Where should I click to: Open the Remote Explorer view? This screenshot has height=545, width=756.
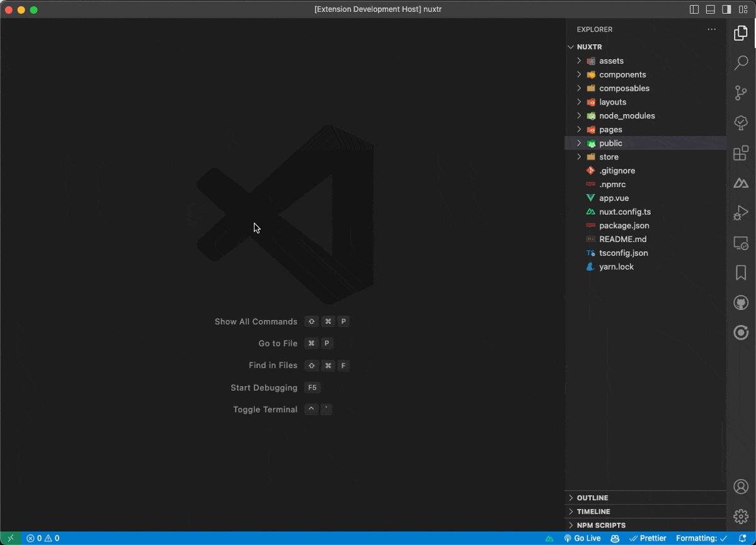click(x=741, y=243)
